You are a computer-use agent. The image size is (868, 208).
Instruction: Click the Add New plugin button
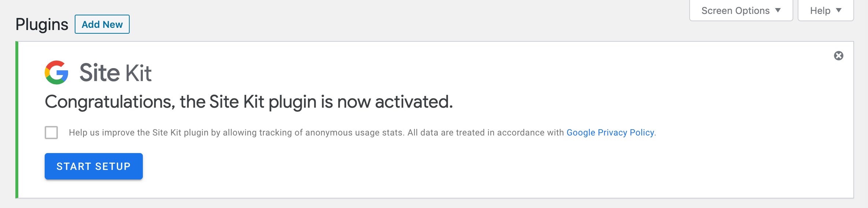(102, 25)
